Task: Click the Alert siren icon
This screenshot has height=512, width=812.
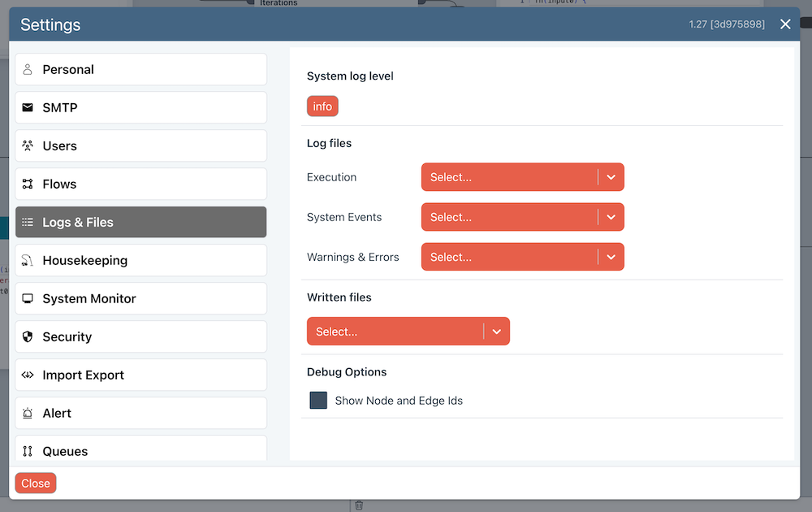Action: [28, 414]
